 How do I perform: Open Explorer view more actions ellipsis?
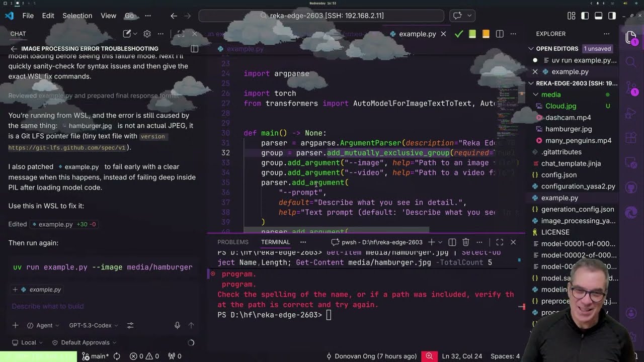click(x=607, y=34)
